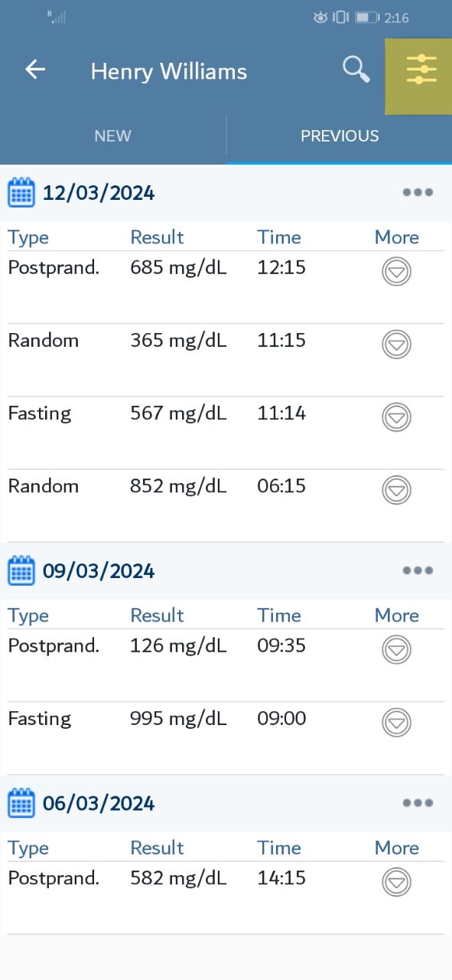Select the PREVIOUS tab
452x980 pixels.
340,136
